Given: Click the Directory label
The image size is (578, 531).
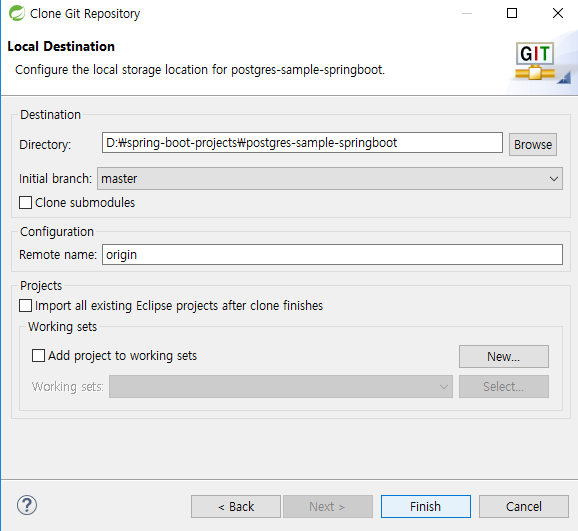Looking at the screenshot, I should tap(45, 145).
